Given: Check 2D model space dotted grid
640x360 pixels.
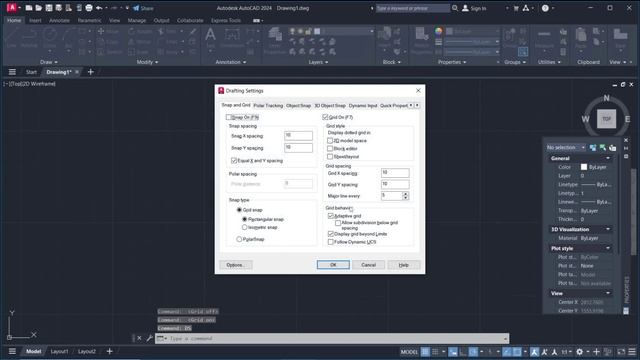Looking at the screenshot, I should click(x=330, y=140).
